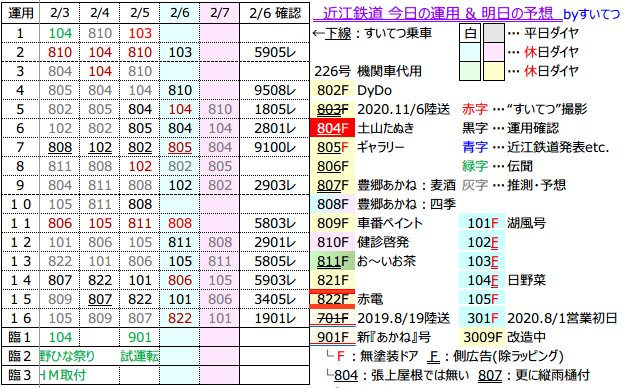Select the gray 平日ダイヤ legend swatch

click(x=494, y=33)
